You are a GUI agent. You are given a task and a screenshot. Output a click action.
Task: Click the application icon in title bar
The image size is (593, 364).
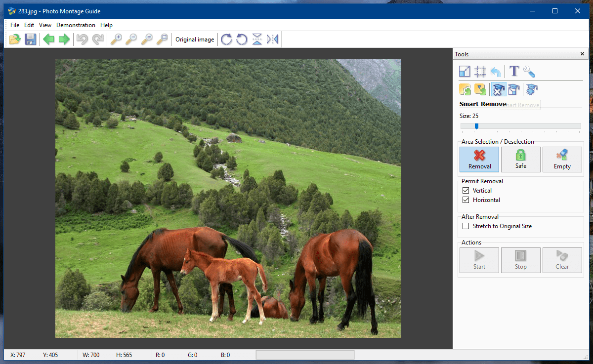coord(12,11)
